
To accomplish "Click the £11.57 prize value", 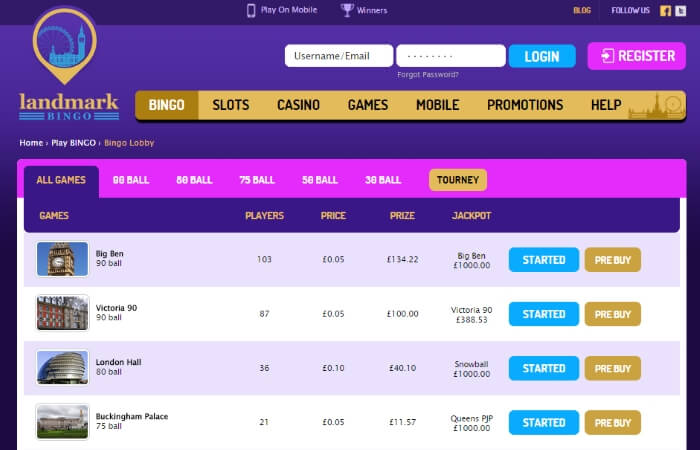I will click(402, 422).
